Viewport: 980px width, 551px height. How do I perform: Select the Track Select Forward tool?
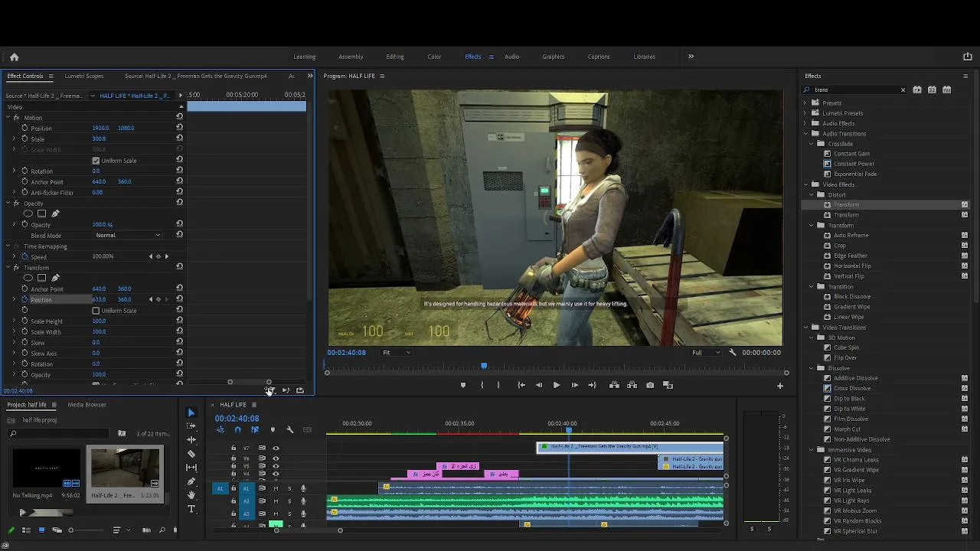pos(191,426)
